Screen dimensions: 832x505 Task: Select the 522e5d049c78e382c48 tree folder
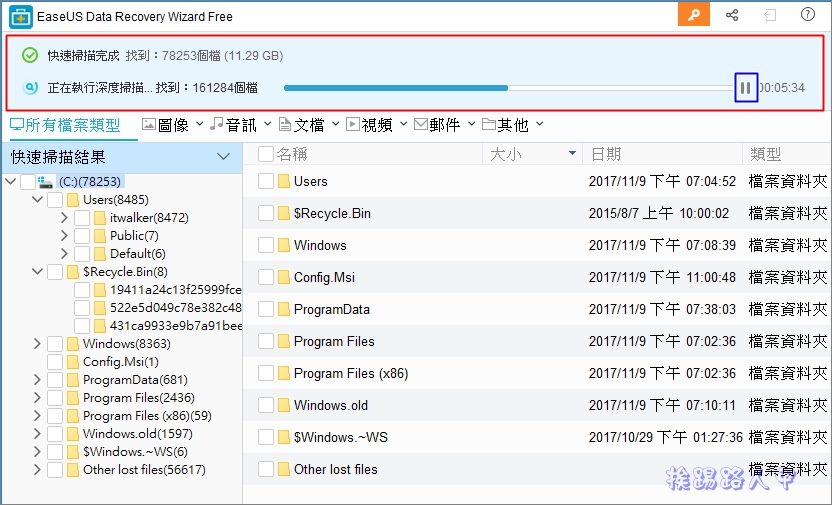176,308
